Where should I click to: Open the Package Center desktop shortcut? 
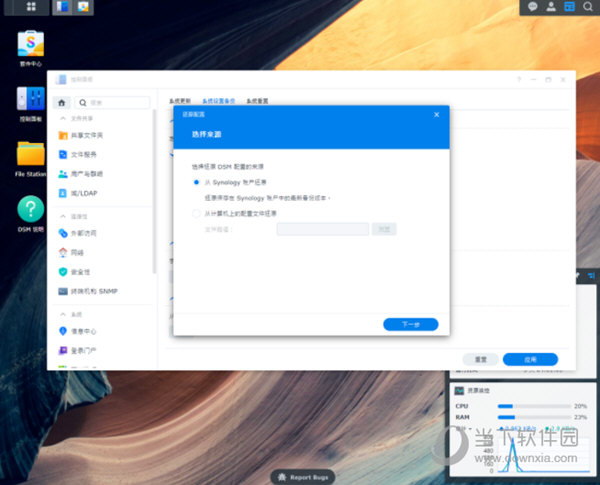coord(31,48)
